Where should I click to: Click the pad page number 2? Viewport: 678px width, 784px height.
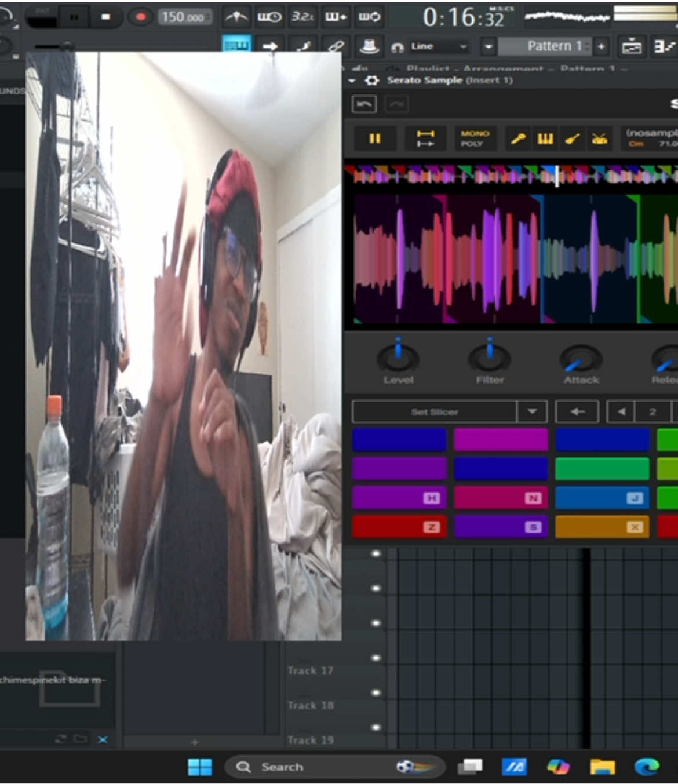click(653, 412)
